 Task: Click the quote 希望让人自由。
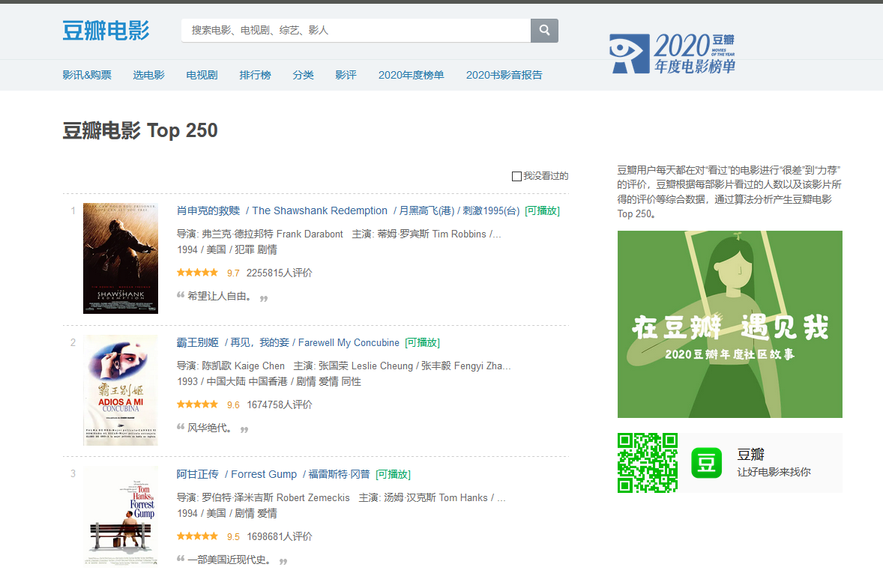click(x=220, y=296)
